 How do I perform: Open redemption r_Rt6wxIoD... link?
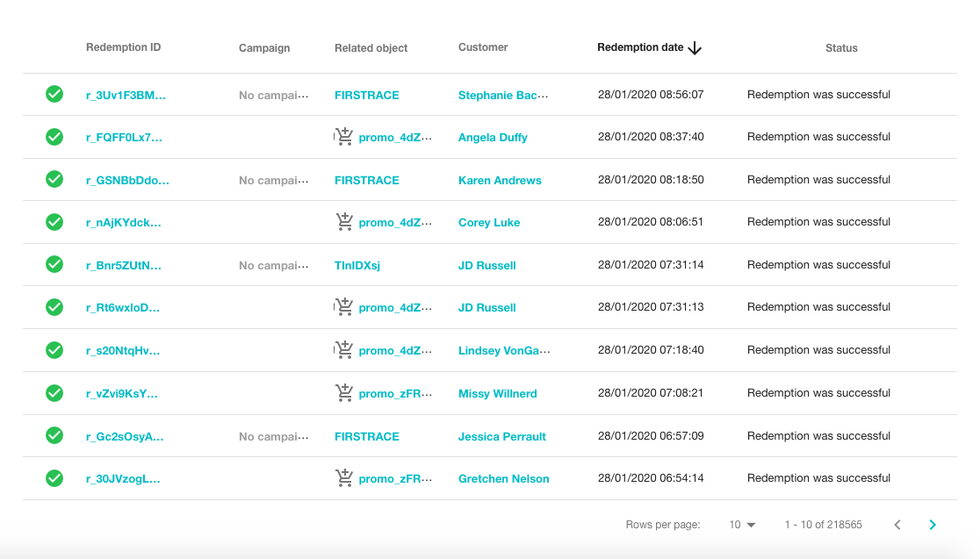(123, 308)
